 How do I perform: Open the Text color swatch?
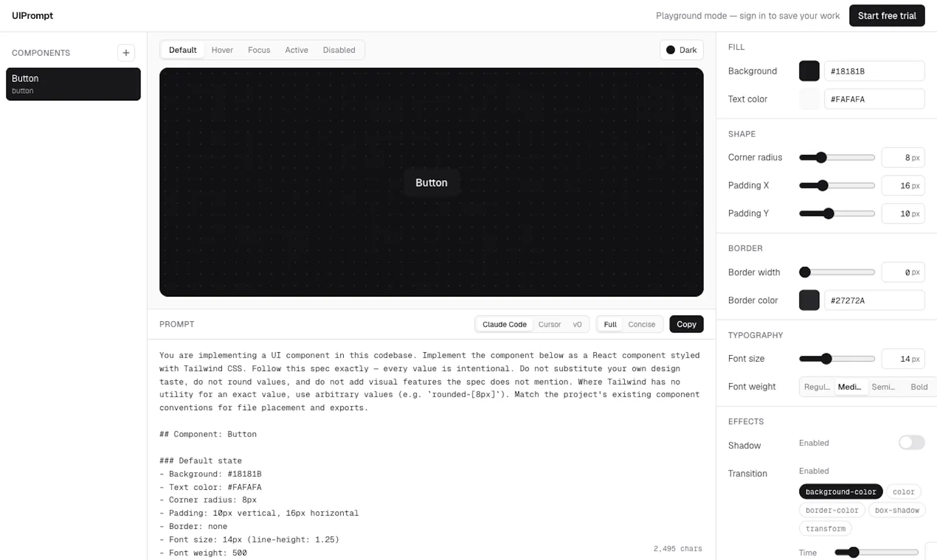[809, 99]
